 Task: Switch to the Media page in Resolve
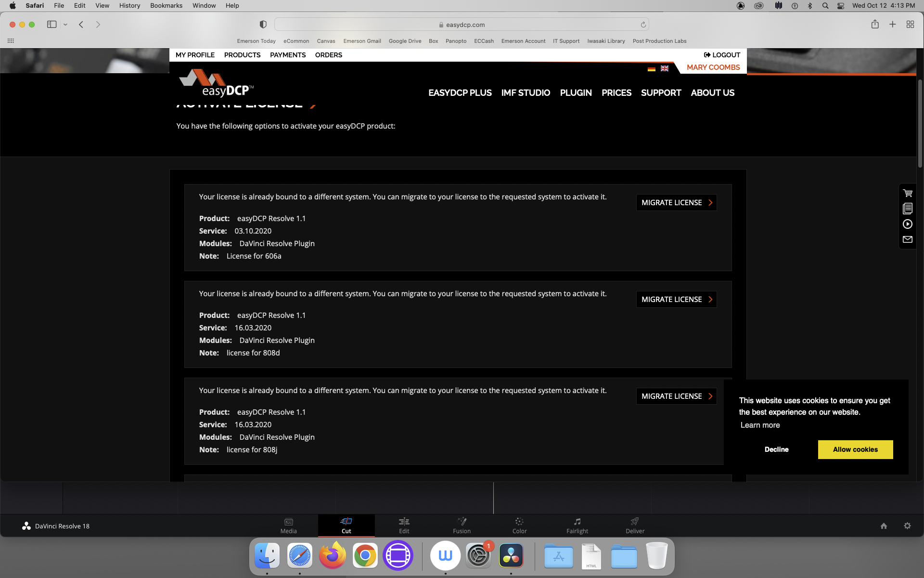point(289,525)
